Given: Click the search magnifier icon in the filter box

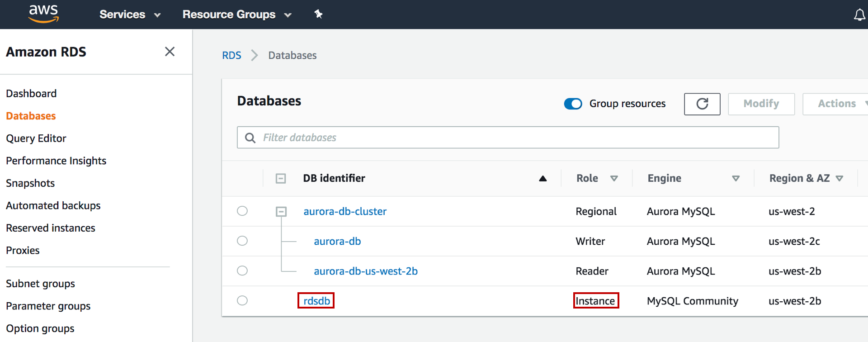Looking at the screenshot, I should [x=250, y=138].
